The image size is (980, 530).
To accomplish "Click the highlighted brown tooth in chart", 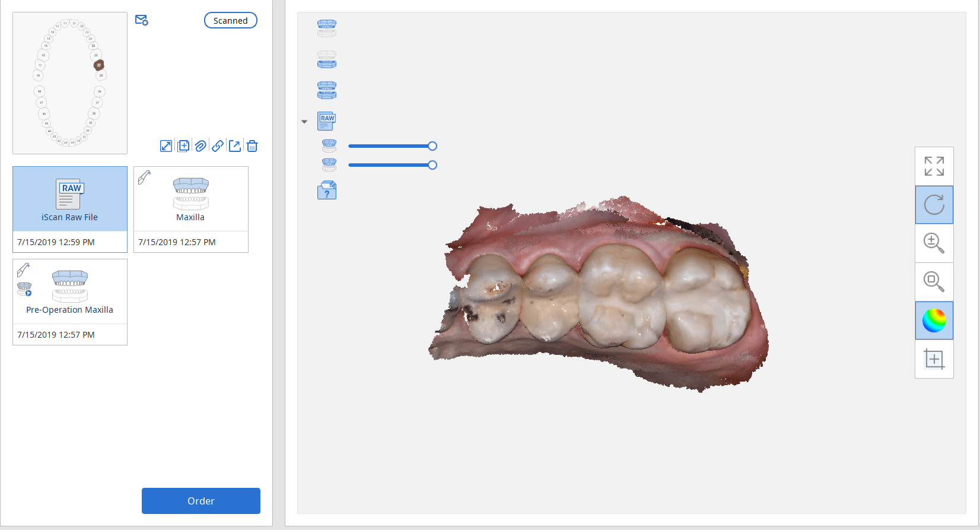I will pos(99,65).
